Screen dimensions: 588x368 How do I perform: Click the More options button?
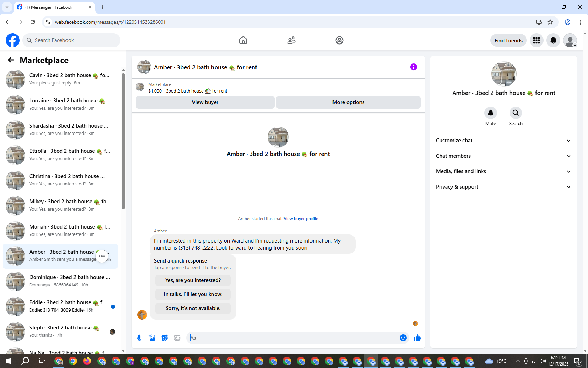coord(348,102)
